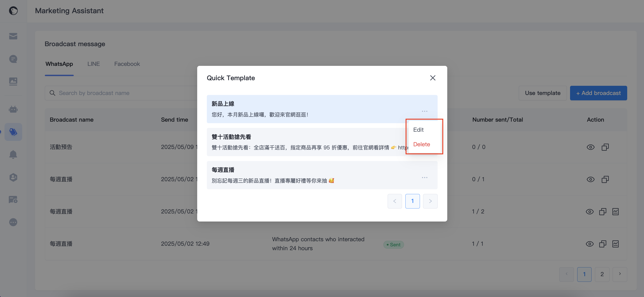
Task: Open the more options sidebar icon
Action: click(x=13, y=222)
